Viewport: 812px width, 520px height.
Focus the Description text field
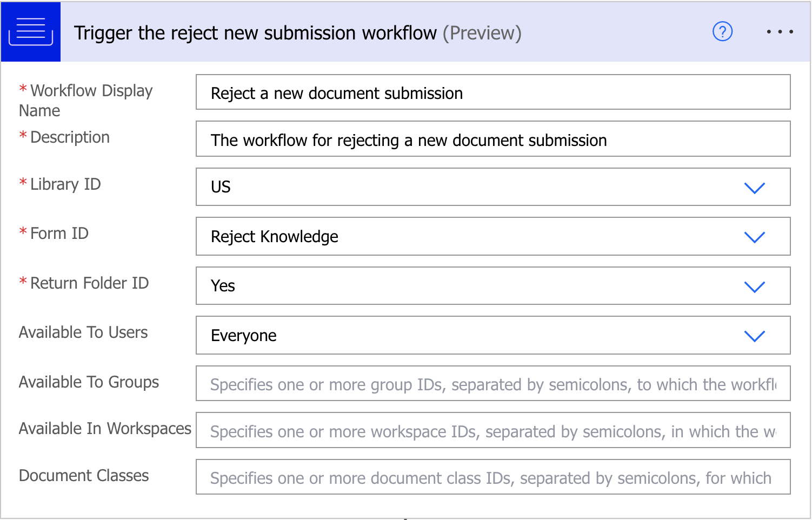pyautogui.click(x=492, y=139)
